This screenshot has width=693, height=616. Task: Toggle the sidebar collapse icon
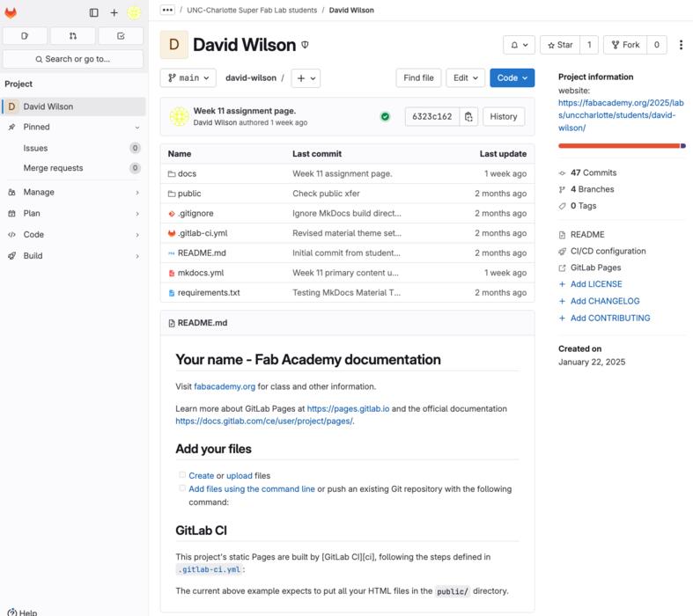point(93,13)
